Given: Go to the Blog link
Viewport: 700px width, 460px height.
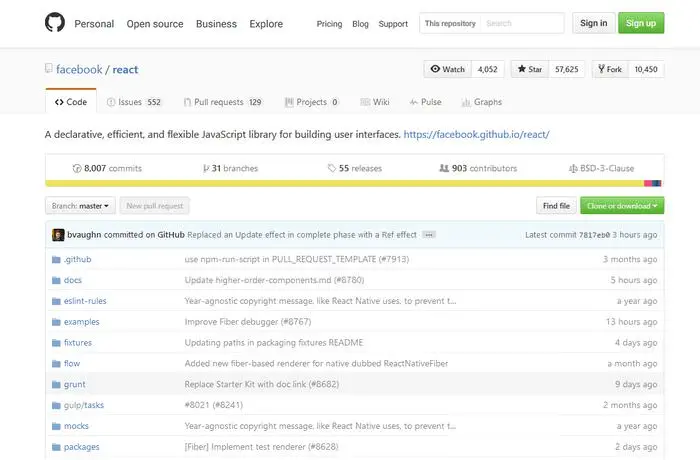Looking at the screenshot, I should [360, 24].
